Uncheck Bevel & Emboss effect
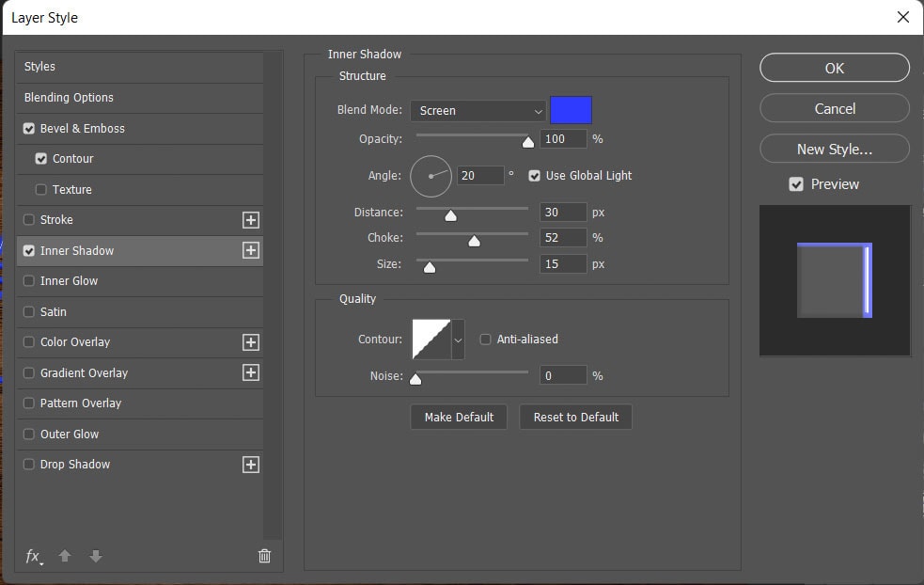This screenshot has height=585, width=924. click(29, 129)
